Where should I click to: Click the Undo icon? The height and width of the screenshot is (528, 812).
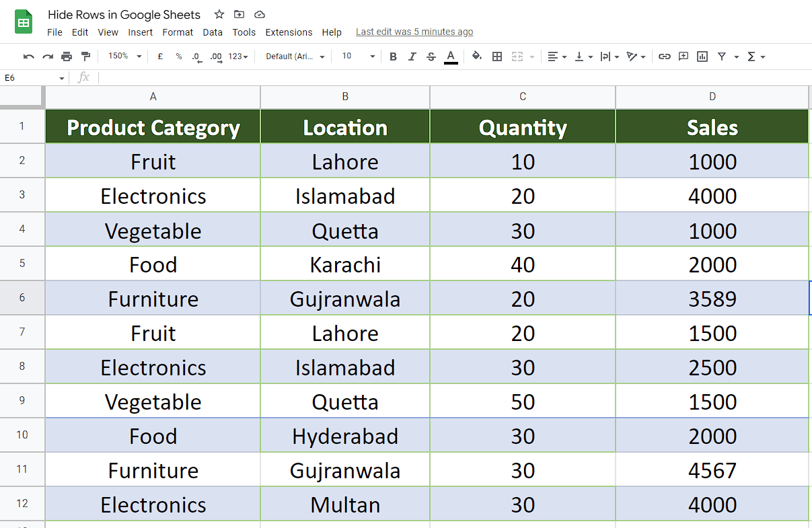(29, 56)
